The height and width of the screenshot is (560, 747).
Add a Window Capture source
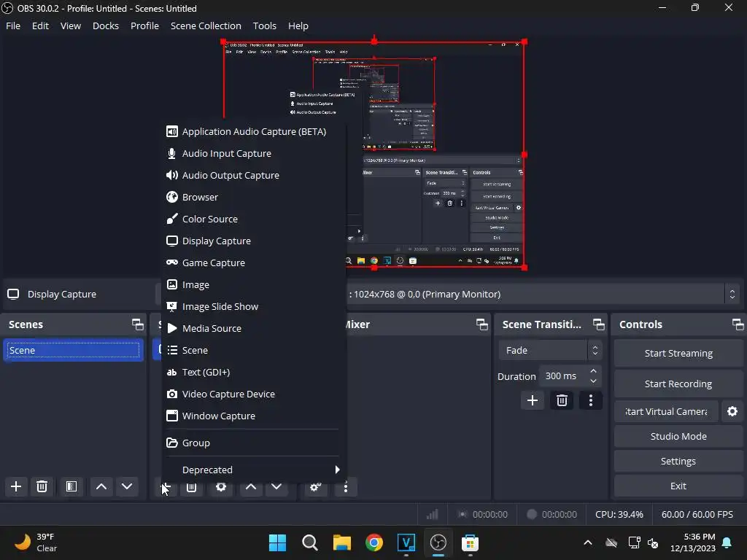(x=253, y=416)
